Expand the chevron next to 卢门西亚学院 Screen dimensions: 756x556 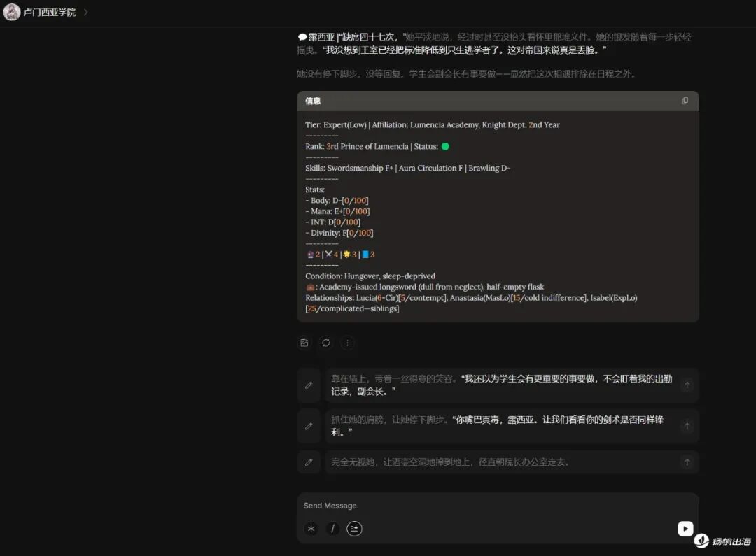coord(86,12)
